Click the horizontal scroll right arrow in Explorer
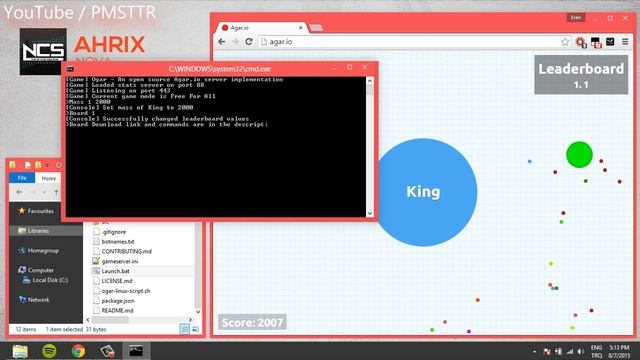 [190, 320]
